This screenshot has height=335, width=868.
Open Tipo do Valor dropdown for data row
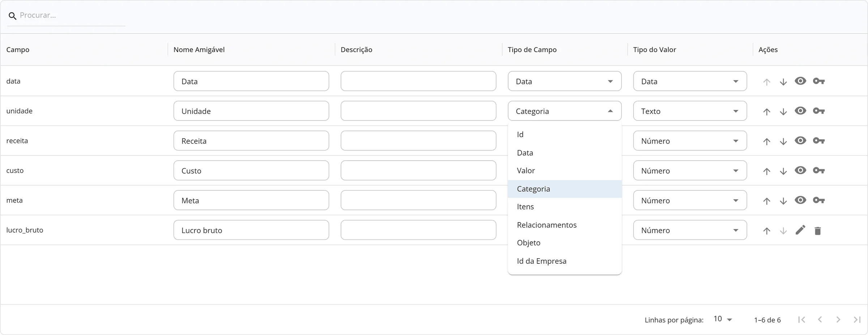coord(690,81)
